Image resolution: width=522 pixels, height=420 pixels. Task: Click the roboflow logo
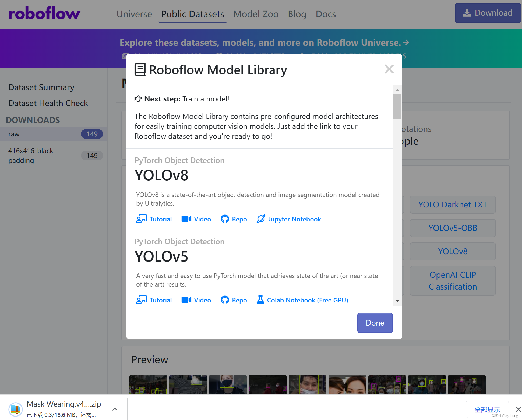[44, 13]
